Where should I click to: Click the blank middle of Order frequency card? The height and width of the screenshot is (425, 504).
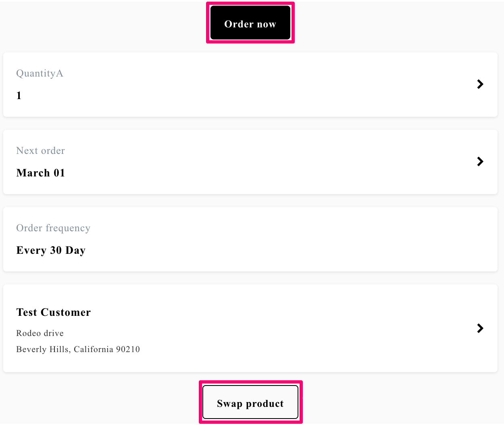click(x=250, y=239)
